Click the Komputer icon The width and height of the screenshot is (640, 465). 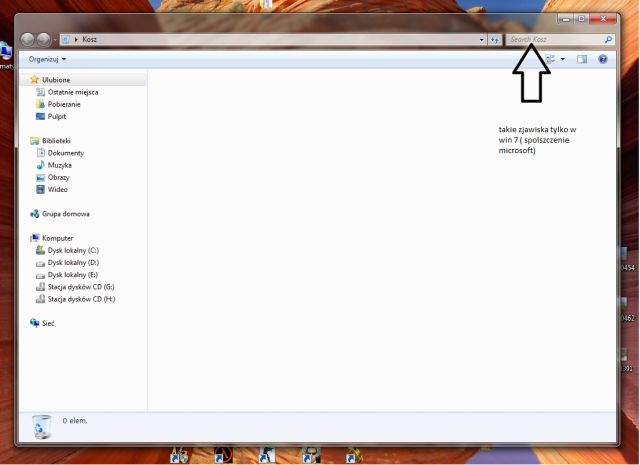(x=35, y=238)
